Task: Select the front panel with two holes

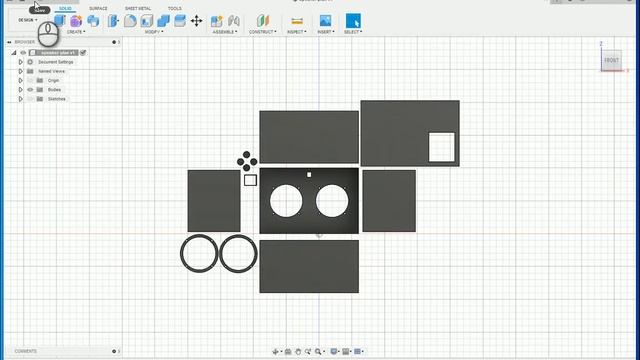Action: (x=309, y=201)
